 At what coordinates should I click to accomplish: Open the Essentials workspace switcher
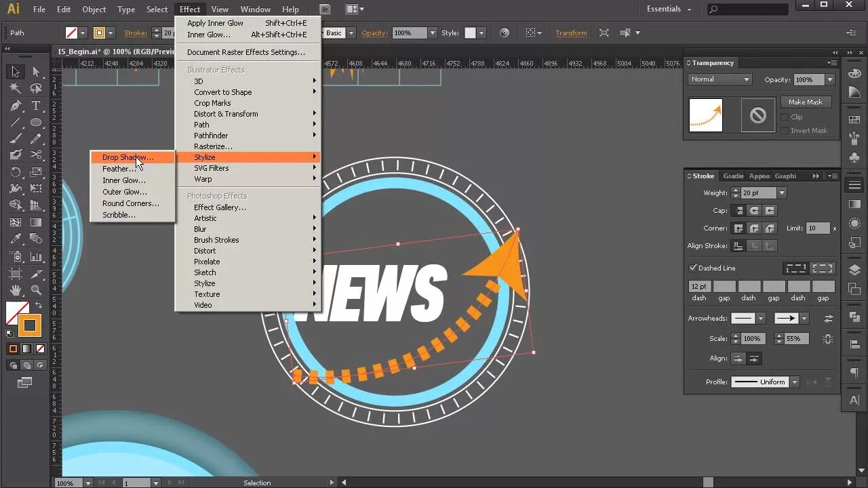[669, 9]
